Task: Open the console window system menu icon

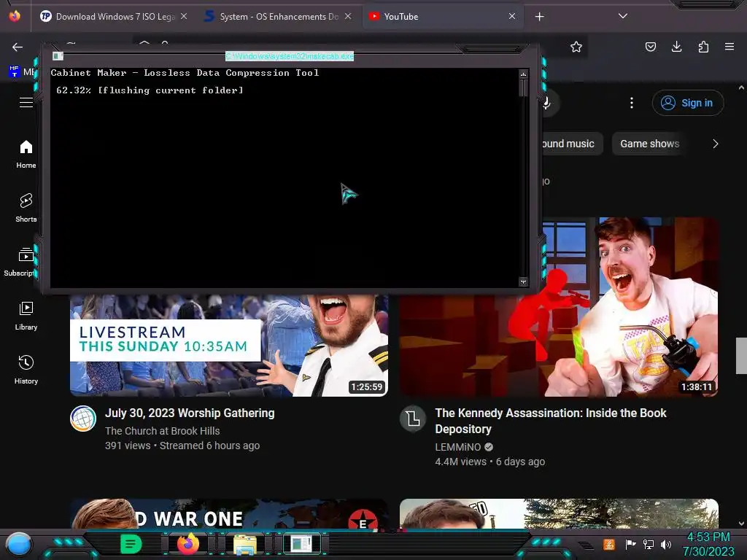Action: pos(58,56)
